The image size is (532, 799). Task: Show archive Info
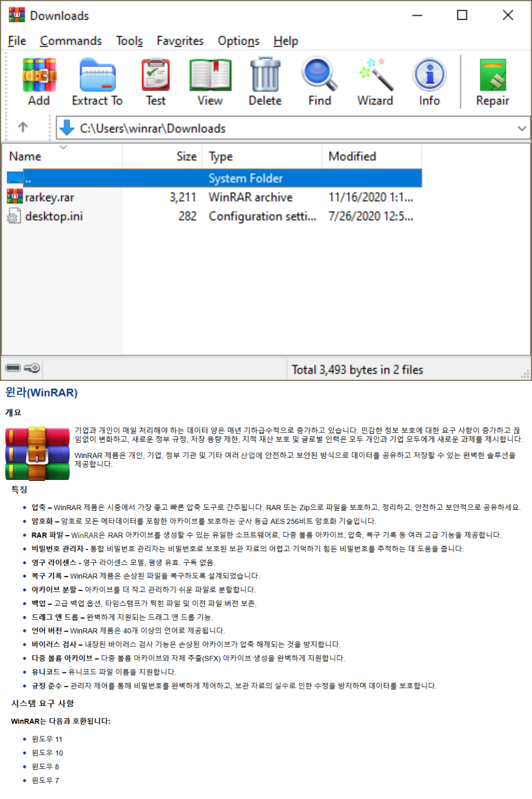pos(429,82)
